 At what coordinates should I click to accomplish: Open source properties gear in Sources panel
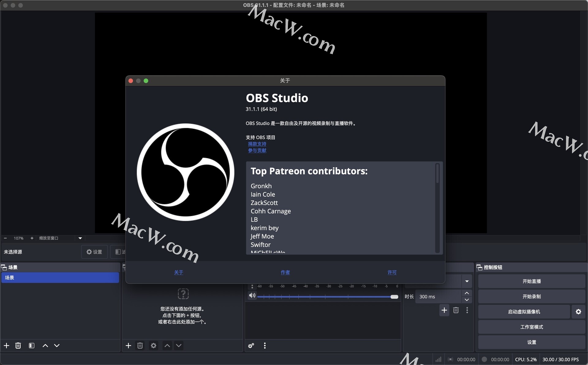point(153,345)
